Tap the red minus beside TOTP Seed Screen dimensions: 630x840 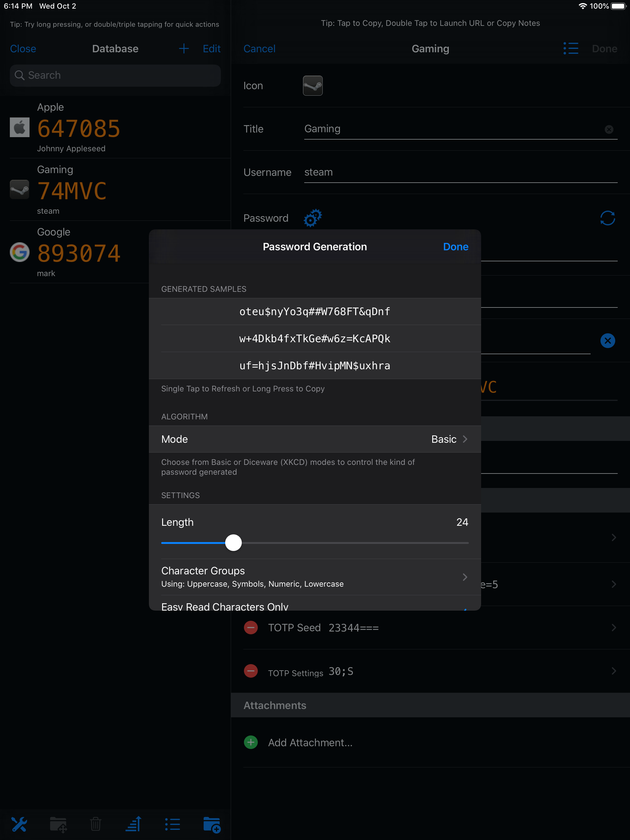click(x=251, y=627)
